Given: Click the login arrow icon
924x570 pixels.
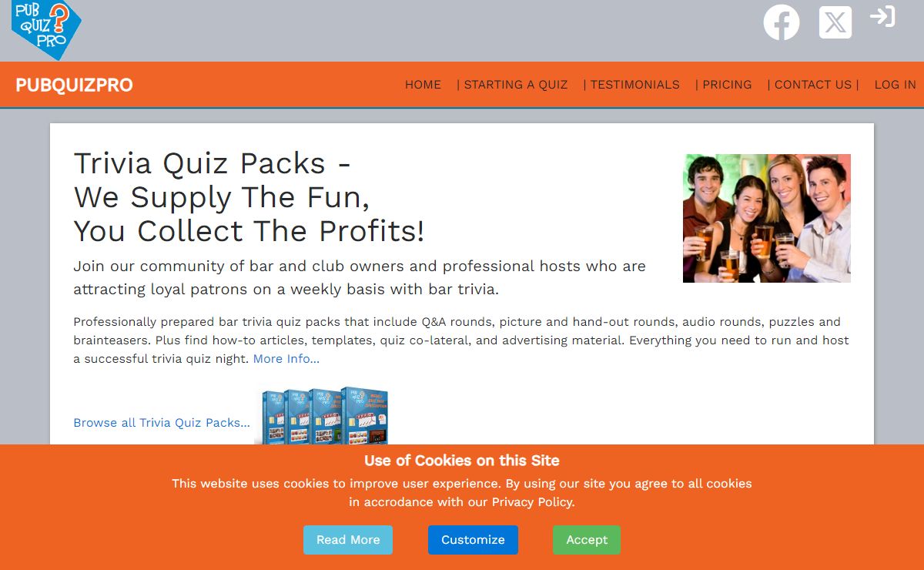Looking at the screenshot, I should (882, 16).
